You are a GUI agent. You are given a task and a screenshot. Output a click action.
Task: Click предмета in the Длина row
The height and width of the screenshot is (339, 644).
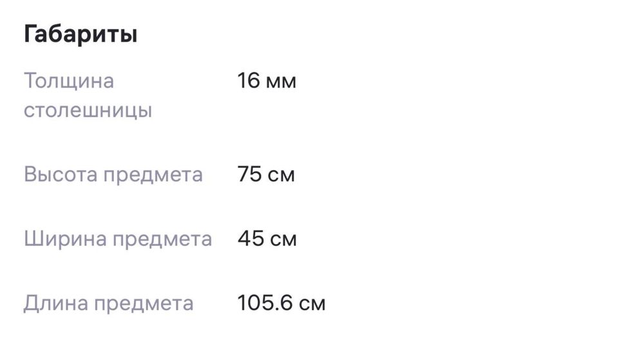[144, 305]
